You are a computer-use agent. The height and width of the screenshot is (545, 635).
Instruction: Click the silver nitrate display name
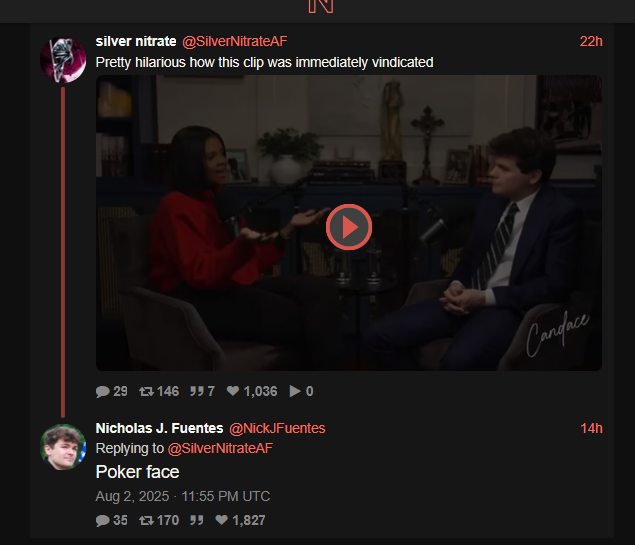click(136, 41)
